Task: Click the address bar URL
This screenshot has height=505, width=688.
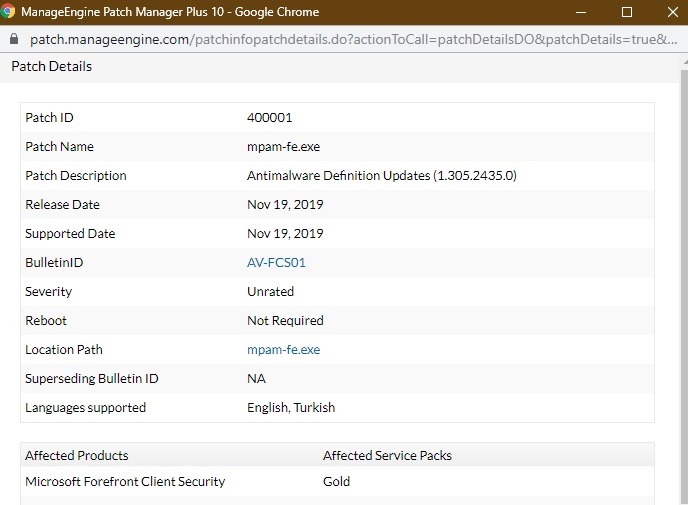Action: coord(353,39)
